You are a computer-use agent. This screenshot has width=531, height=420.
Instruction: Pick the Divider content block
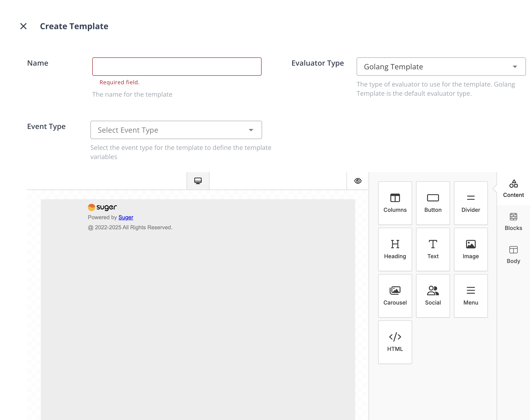(470, 203)
